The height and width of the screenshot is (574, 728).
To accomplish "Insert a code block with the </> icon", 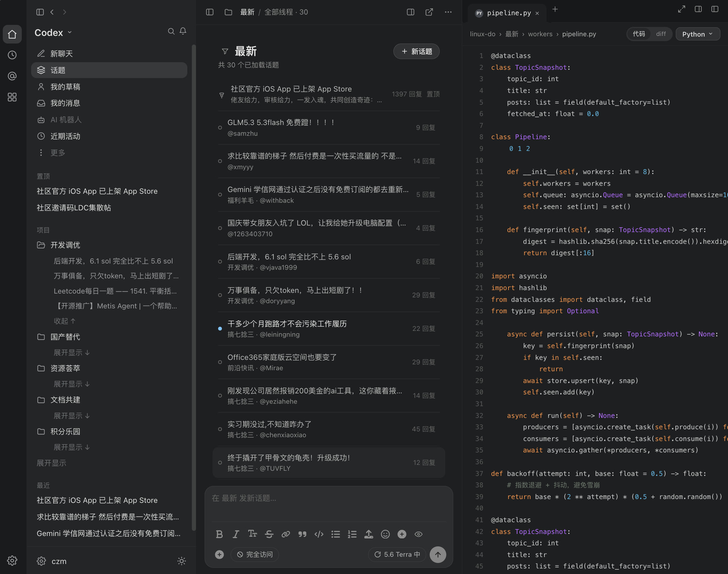I will click(x=319, y=534).
